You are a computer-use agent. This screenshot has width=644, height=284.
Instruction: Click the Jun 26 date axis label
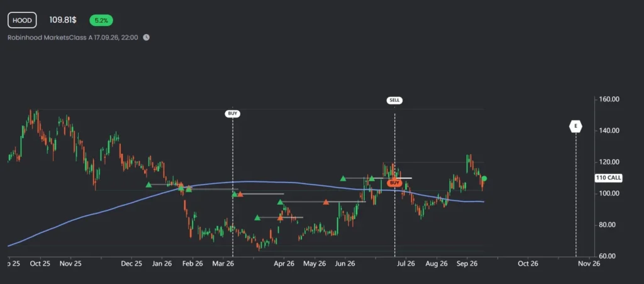345,263
